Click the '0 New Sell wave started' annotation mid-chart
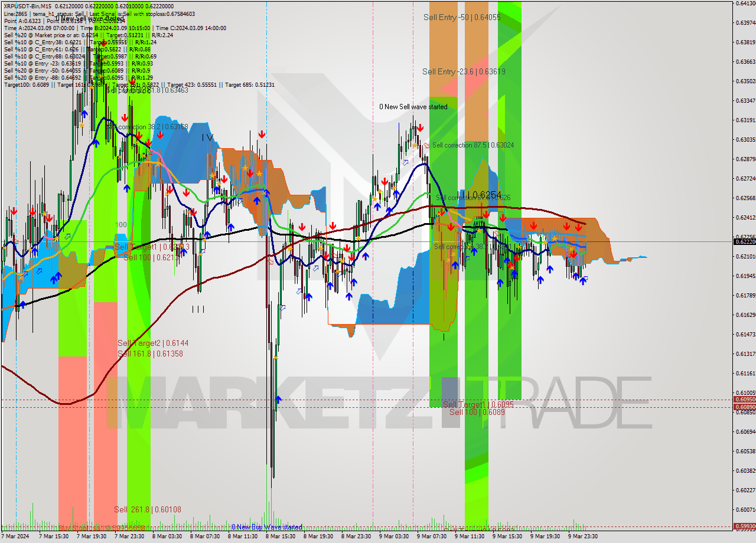Image resolution: width=756 pixels, height=543 pixels. [x=413, y=107]
